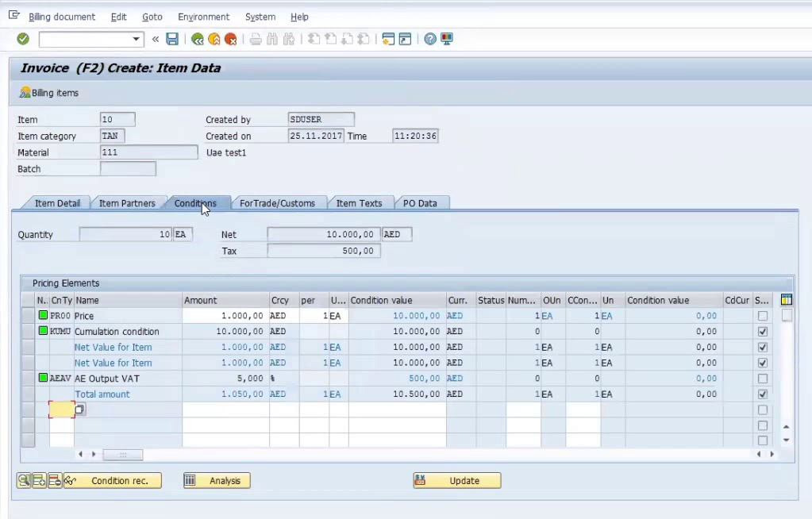Screen dimensions: 812x519
Task: Click the Condition rec. button
Action: click(113, 481)
